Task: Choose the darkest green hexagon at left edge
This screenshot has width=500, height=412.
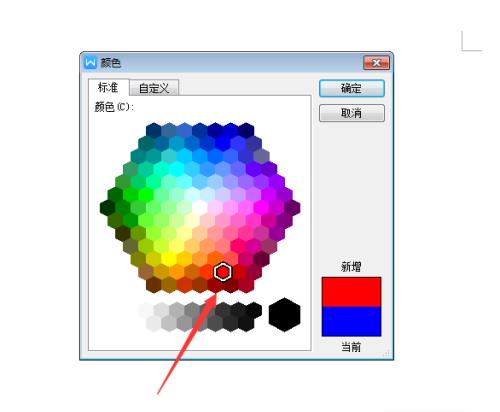Action: 107,208
